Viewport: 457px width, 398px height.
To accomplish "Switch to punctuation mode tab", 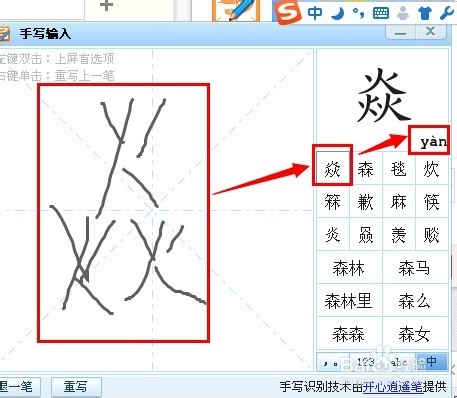I will pos(332,362).
